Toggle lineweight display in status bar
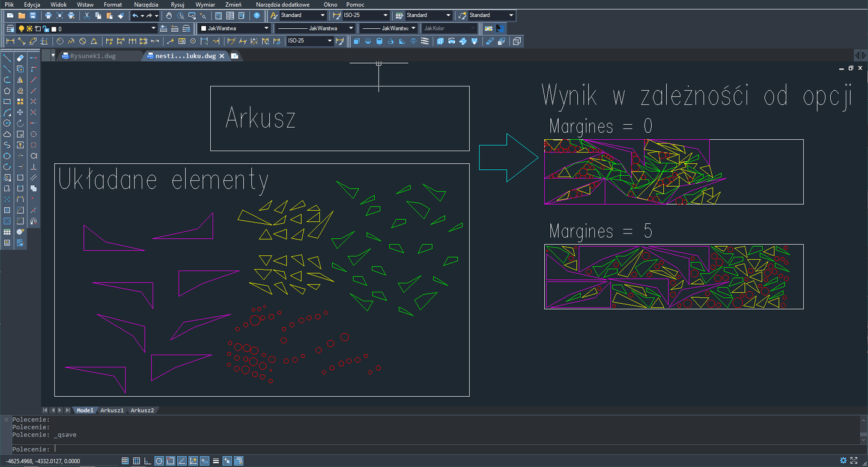The image size is (868, 467). click(216, 461)
